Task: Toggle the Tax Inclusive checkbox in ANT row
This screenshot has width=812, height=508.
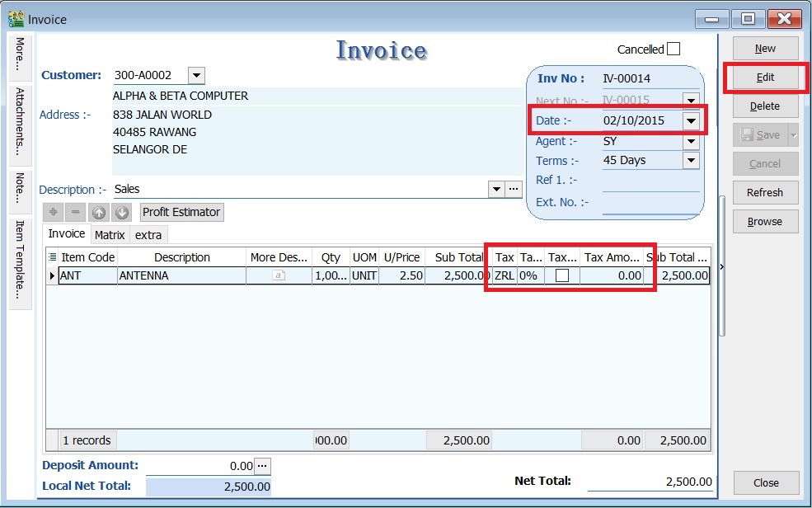Action: (561, 276)
